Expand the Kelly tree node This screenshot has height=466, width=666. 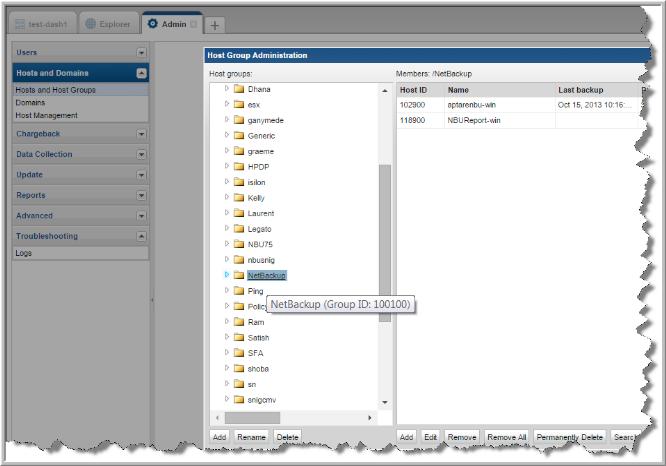pos(227,198)
